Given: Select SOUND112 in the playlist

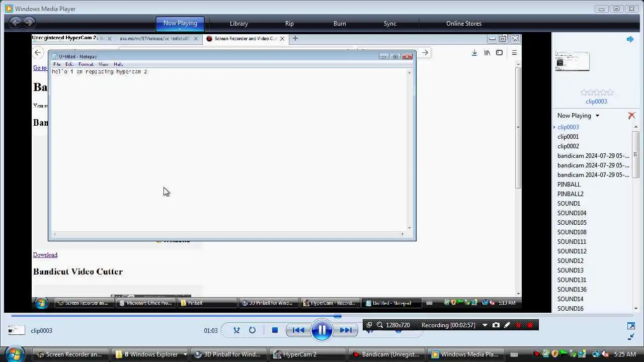Looking at the screenshot, I should pos(572,251).
